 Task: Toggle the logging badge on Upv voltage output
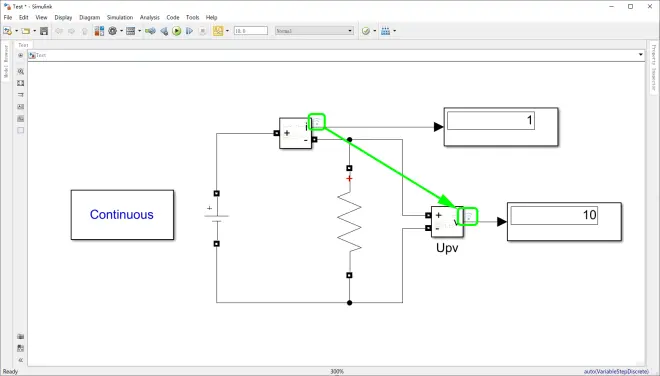(468, 216)
